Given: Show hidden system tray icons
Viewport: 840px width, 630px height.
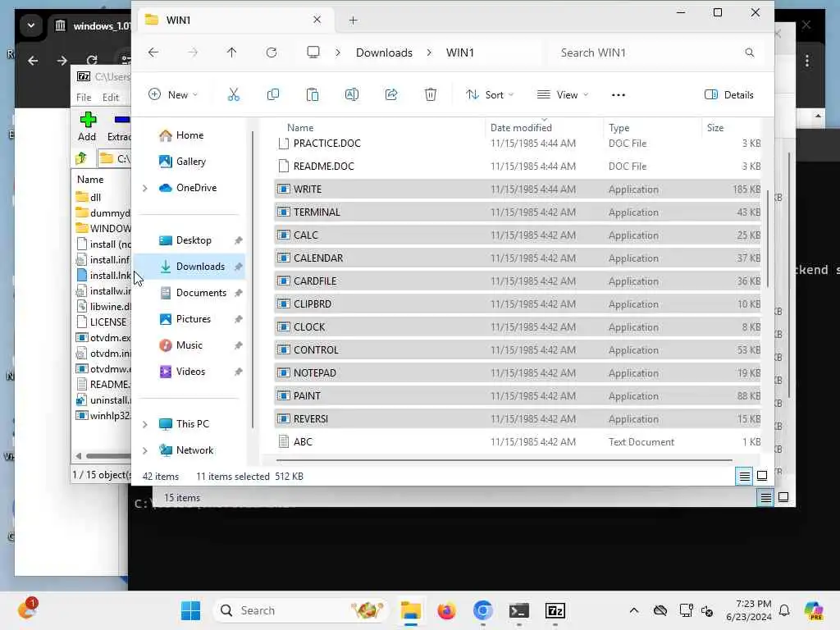Looking at the screenshot, I should (634, 610).
